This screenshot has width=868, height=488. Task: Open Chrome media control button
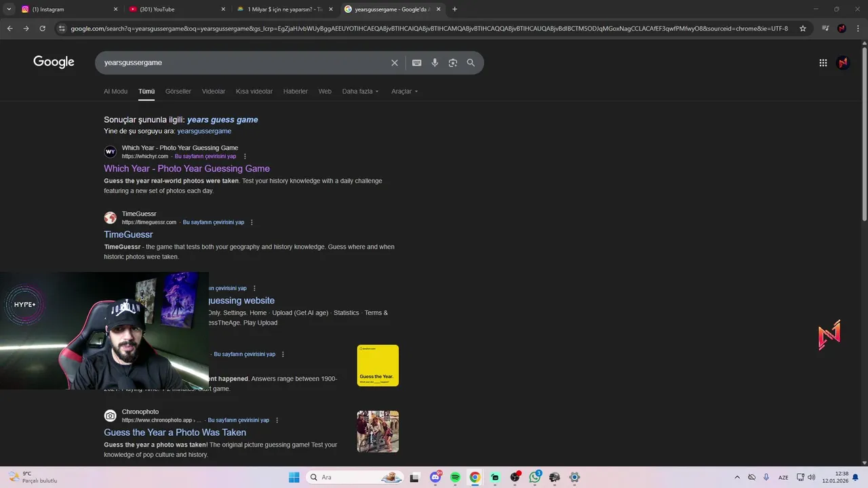coord(825,28)
